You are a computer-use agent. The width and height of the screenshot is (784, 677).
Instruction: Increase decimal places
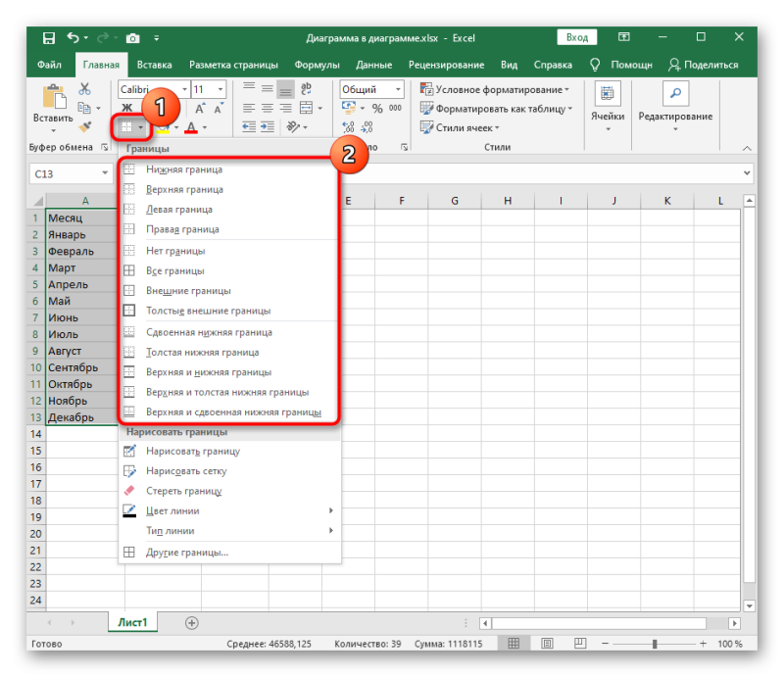click(349, 127)
